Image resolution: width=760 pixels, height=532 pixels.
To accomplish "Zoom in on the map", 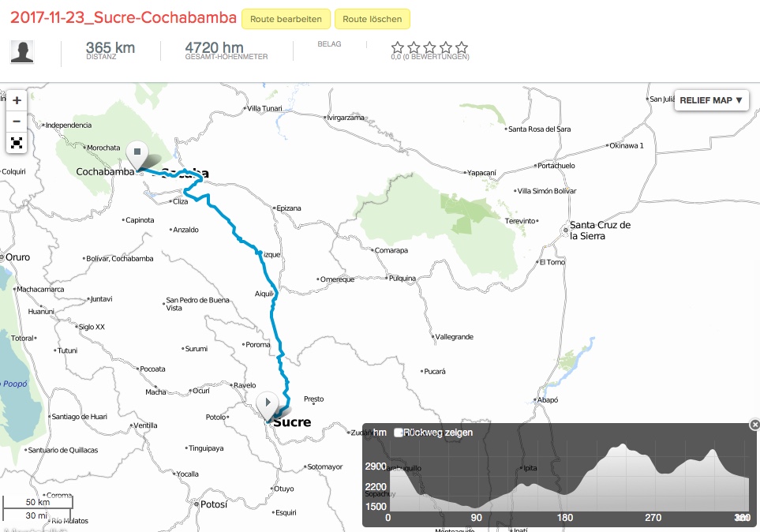I will tap(17, 100).
